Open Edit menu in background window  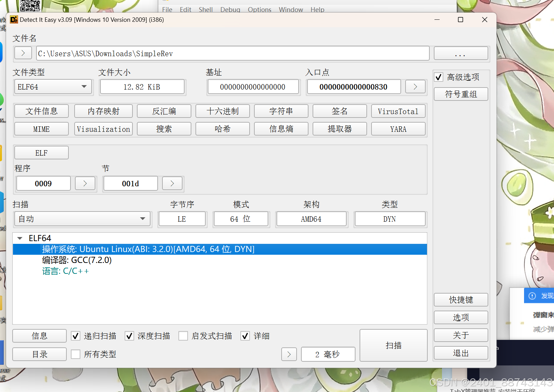coord(186,10)
